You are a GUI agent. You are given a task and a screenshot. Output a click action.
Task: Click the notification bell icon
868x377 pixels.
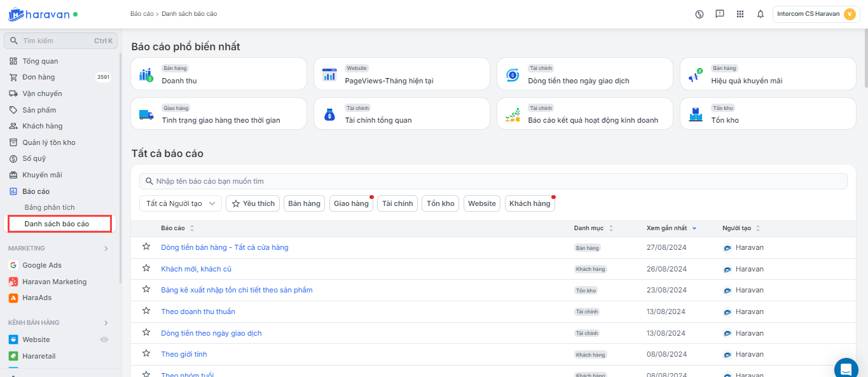tap(760, 14)
